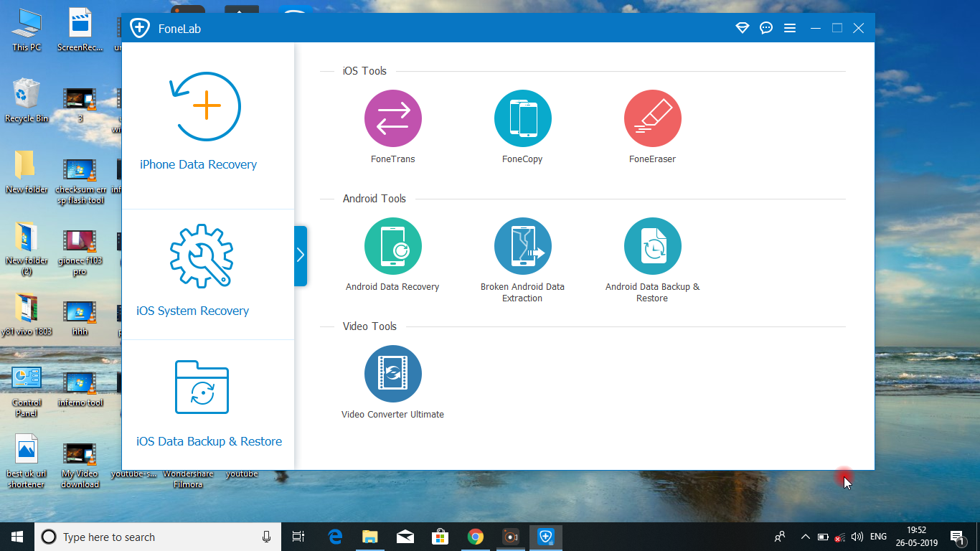Open the iOS Data Backup & Restore folder icon
Screen dimensions: 980x551
tap(202, 387)
